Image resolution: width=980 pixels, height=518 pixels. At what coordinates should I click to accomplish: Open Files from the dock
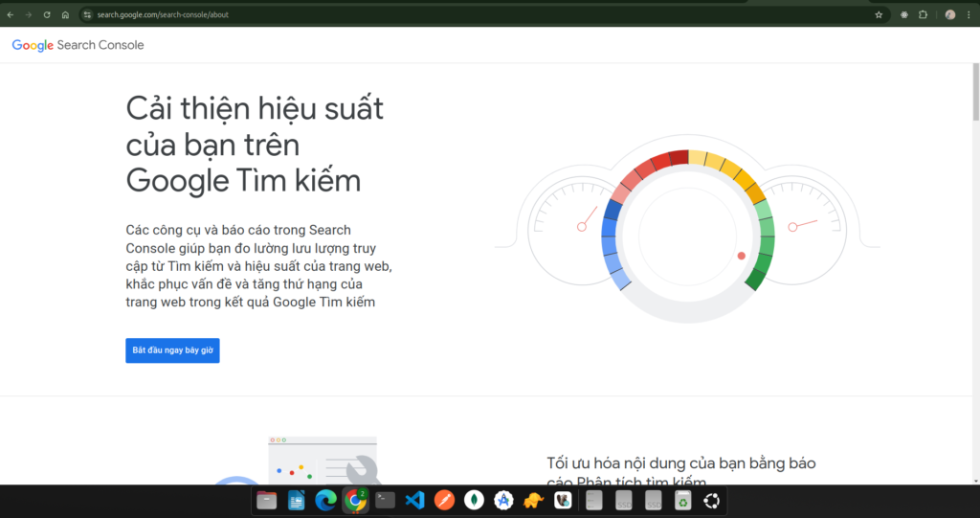[266, 501]
